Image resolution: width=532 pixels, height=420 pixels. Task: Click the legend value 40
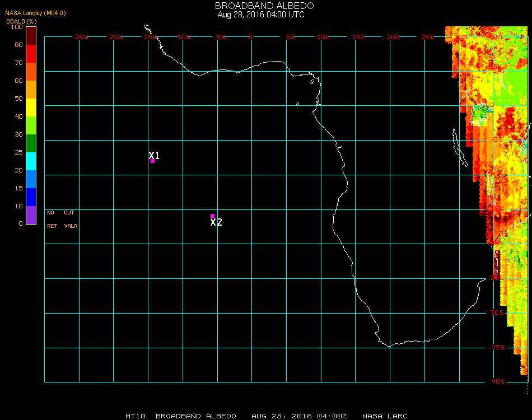point(18,116)
